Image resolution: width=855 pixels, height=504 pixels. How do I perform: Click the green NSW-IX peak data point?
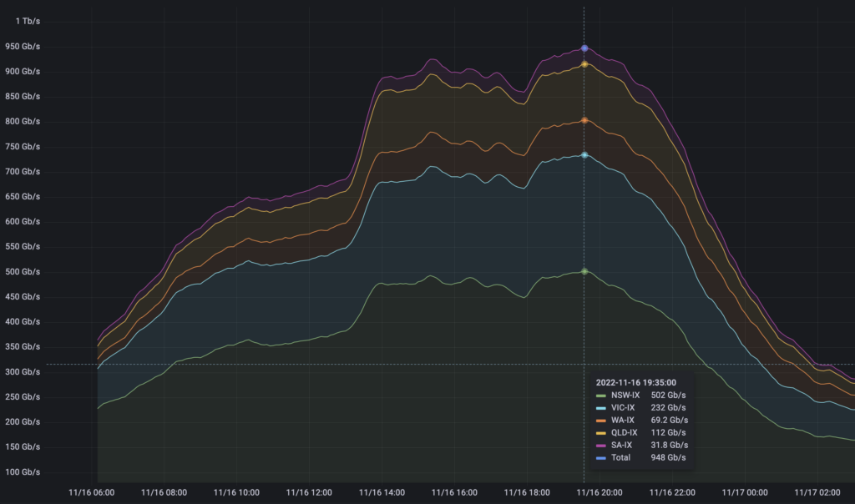[x=584, y=270]
